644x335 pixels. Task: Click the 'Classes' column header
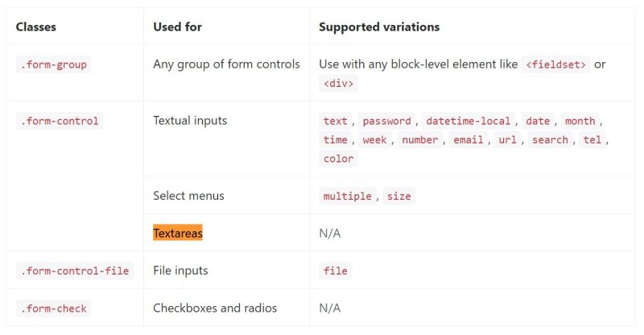[x=35, y=27]
